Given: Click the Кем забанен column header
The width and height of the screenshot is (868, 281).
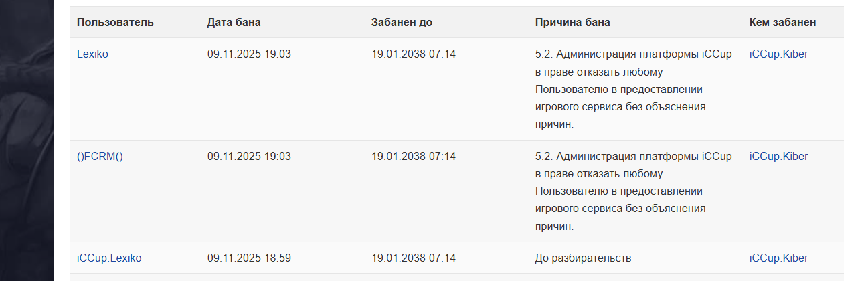Looking at the screenshot, I should click(x=782, y=23).
